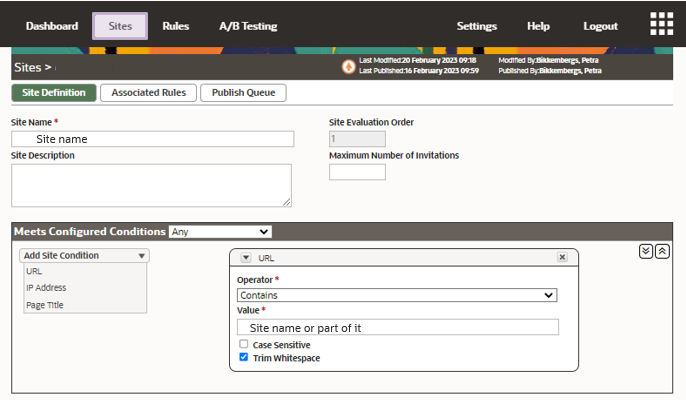
Task: Open the A/B Testing menu
Action: pyautogui.click(x=248, y=26)
